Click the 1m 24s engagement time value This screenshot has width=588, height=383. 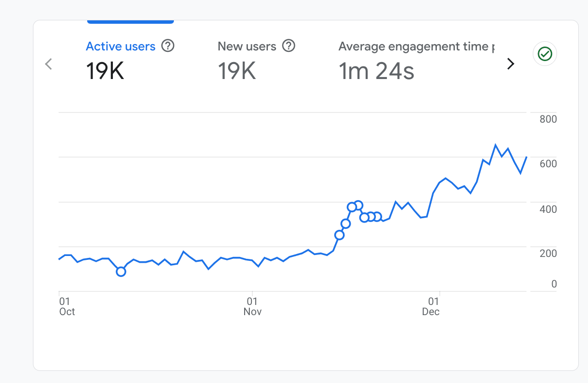click(x=376, y=71)
